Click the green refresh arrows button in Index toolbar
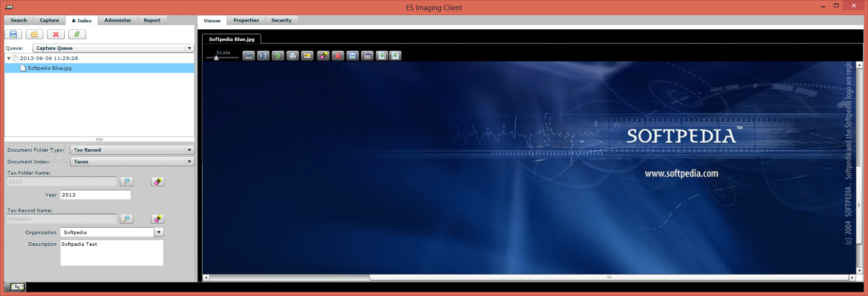The width and height of the screenshot is (868, 296). pyautogui.click(x=77, y=34)
